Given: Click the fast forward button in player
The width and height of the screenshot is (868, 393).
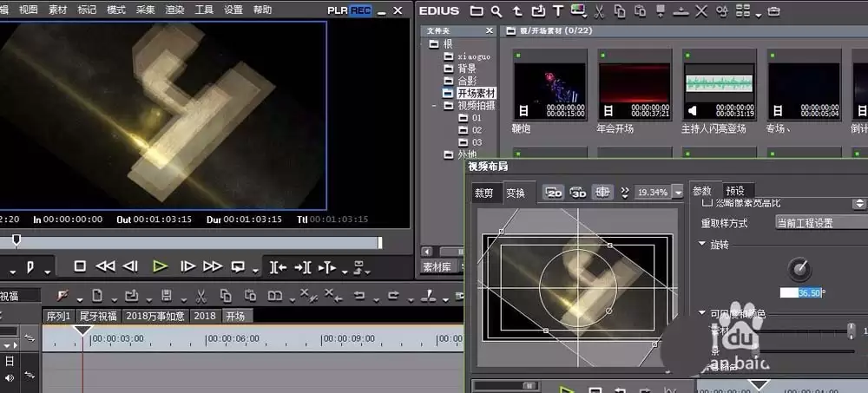Looking at the screenshot, I should [x=213, y=266].
